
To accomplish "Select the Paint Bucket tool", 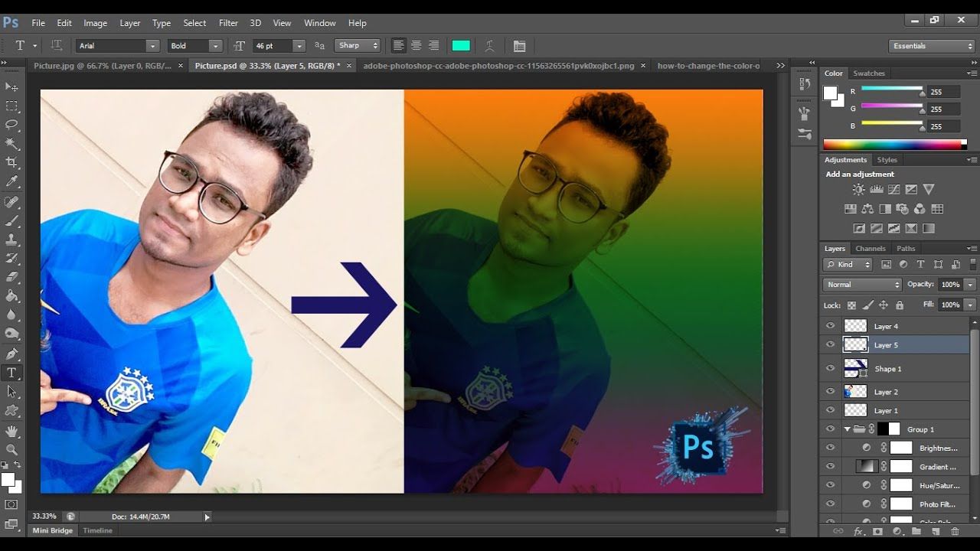I will (11, 296).
